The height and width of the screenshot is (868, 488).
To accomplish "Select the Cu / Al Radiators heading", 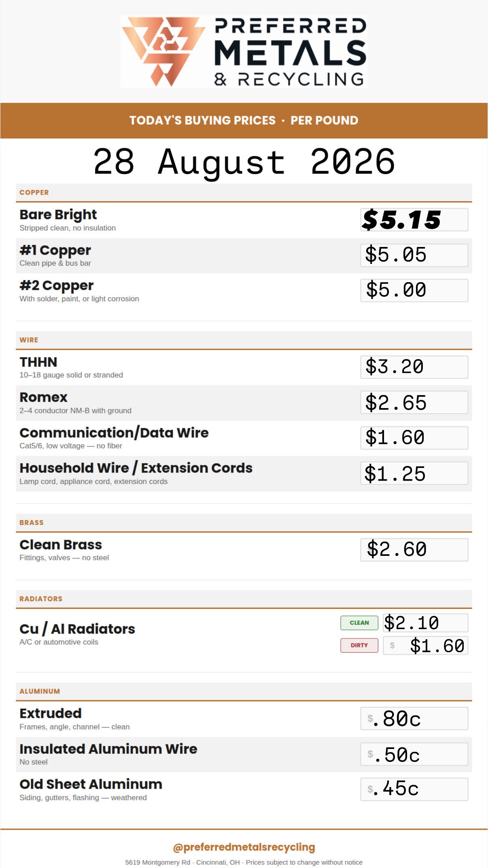I will [x=77, y=629].
